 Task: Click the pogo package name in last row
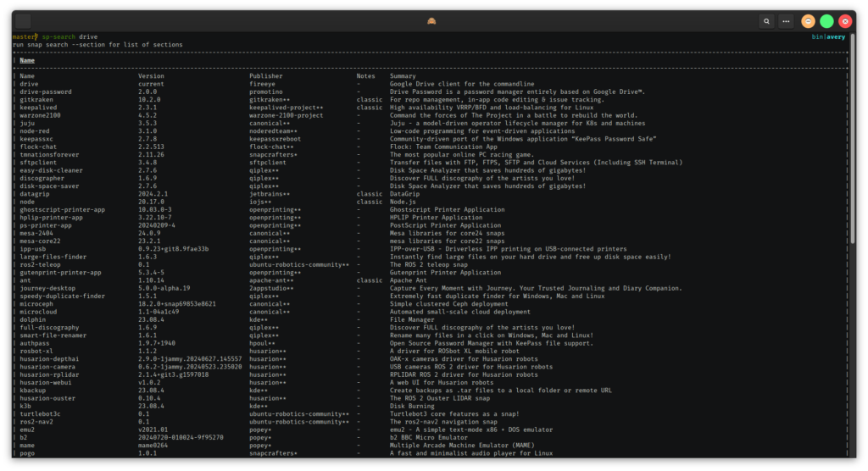point(27,452)
